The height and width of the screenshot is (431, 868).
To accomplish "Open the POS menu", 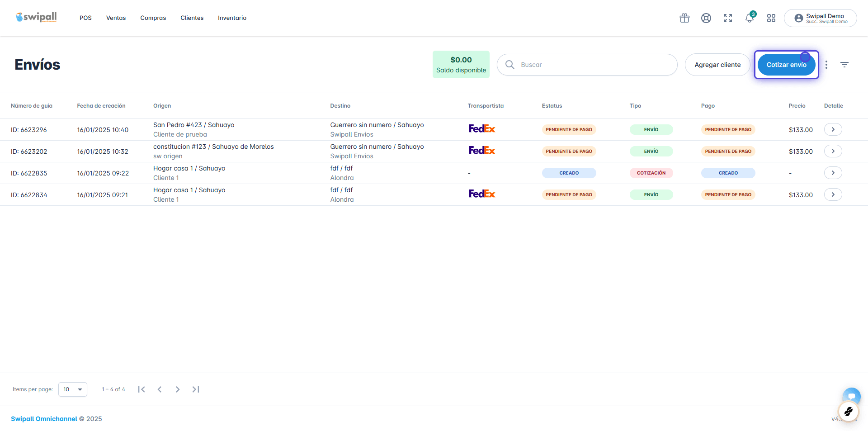I will (85, 18).
